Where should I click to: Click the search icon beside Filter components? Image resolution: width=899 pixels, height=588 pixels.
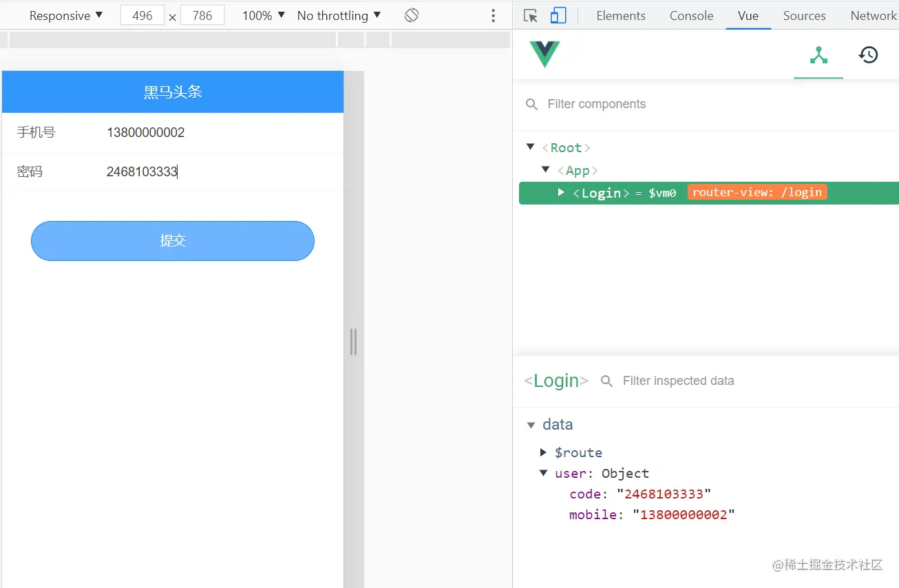[x=531, y=104]
